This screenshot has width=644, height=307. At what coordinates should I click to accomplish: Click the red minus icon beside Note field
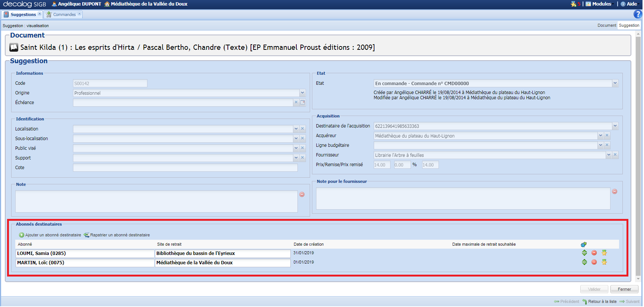(302, 194)
